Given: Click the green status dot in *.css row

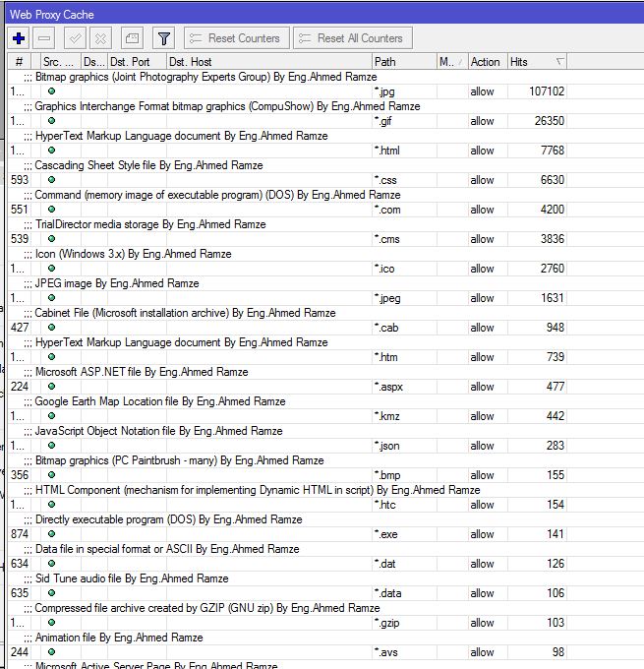Looking at the screenshot, I should (x=51, y=180).
